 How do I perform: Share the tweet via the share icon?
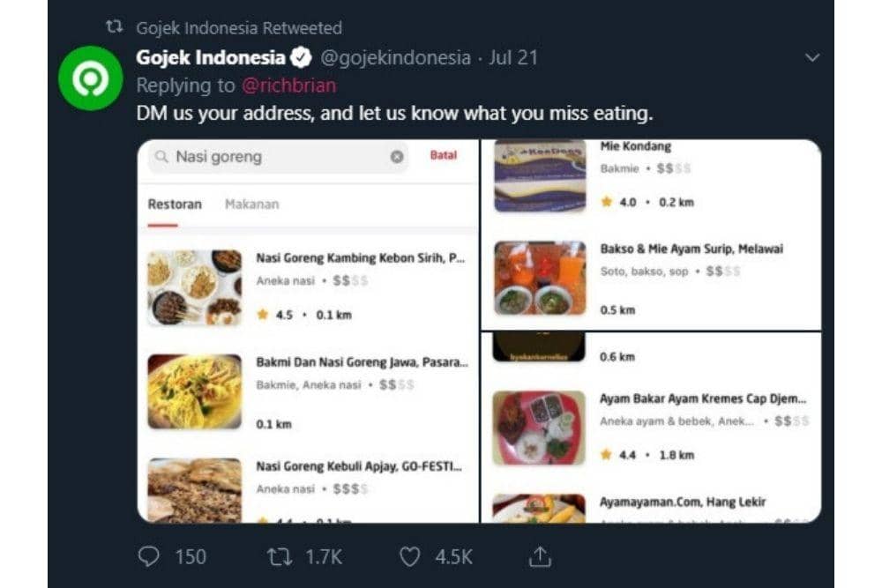[541, 556]
